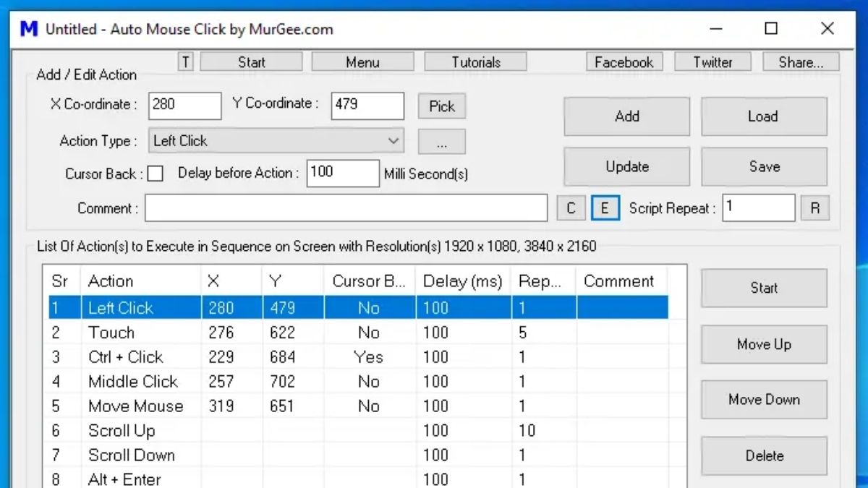The height and width of the screenshot is (488, 868).
Task: Click the Comment text field
Action: 346,208
